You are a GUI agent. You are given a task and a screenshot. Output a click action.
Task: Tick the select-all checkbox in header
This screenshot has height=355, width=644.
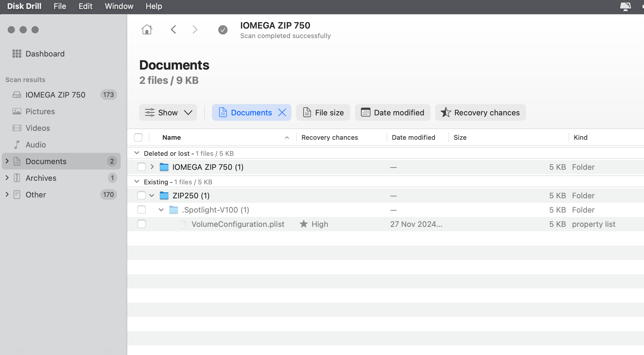[138, 137]
